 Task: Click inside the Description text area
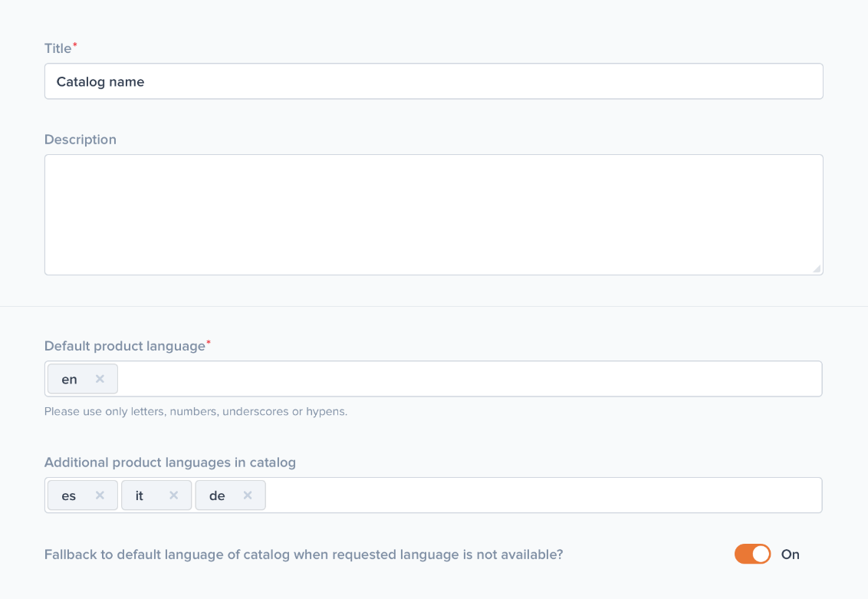click(x=433, y=215)
